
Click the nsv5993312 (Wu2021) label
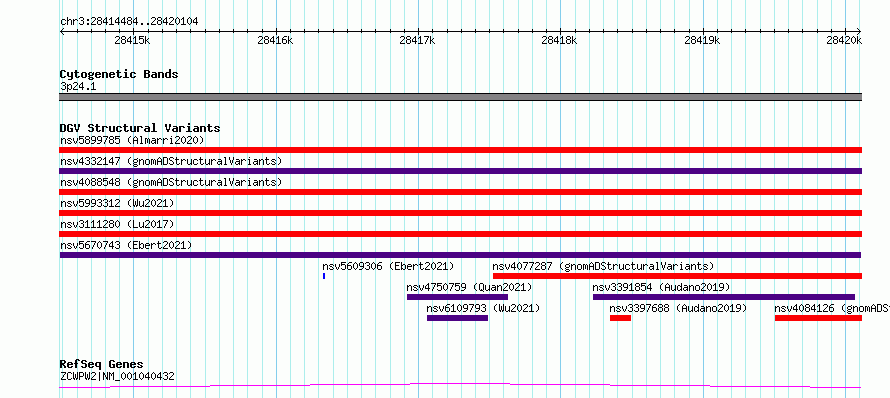pos(117,203)
